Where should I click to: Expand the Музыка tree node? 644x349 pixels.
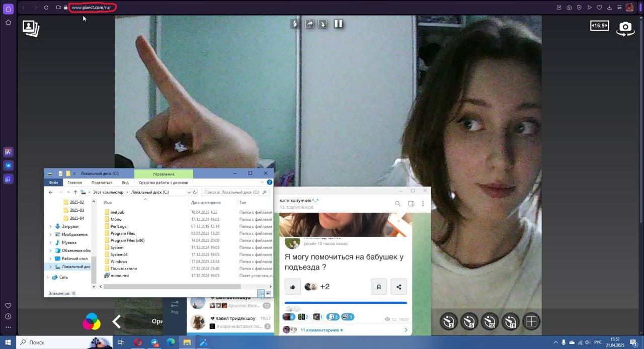pos(50,242)
